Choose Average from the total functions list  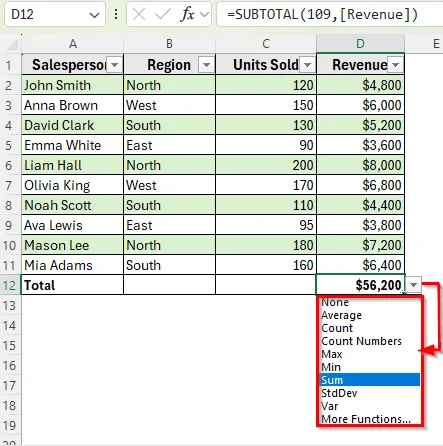point(370,315)
